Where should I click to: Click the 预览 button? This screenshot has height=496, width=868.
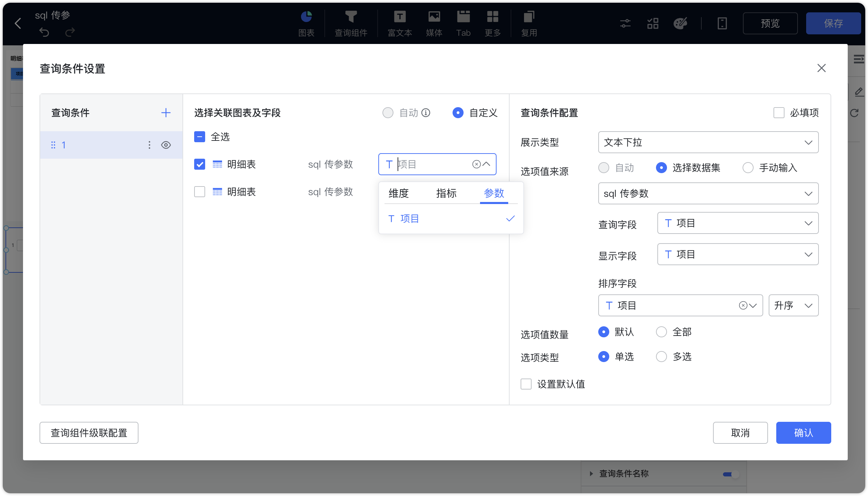(770, 23)
